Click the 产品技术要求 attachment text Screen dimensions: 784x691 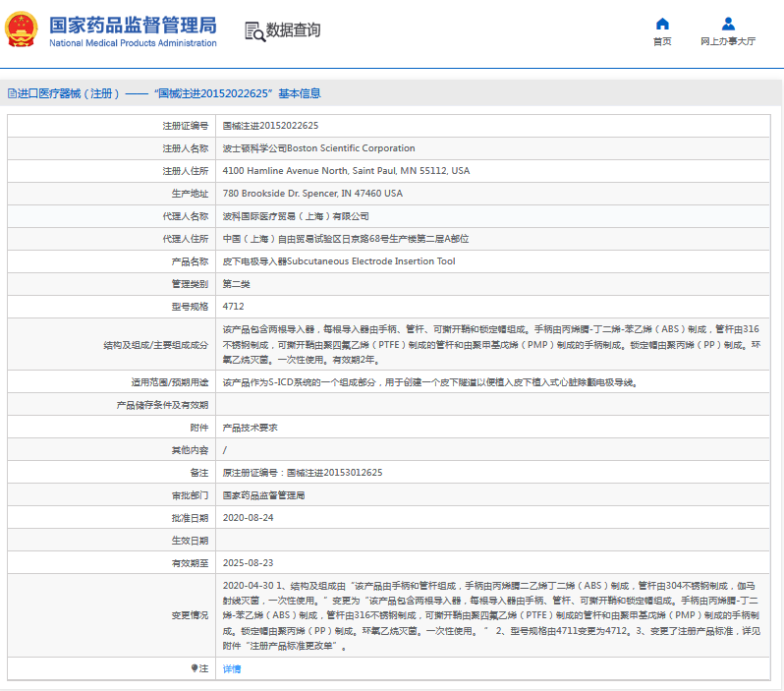coord(250,428)
